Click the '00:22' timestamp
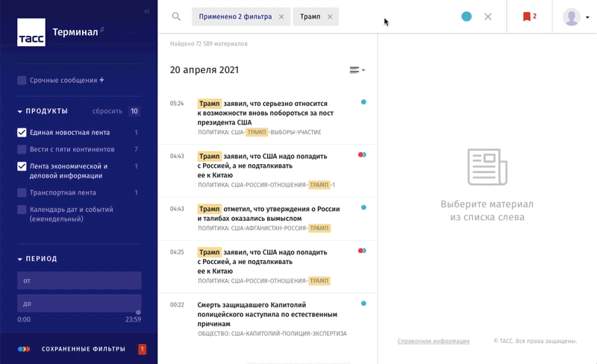 coord(177,304)
